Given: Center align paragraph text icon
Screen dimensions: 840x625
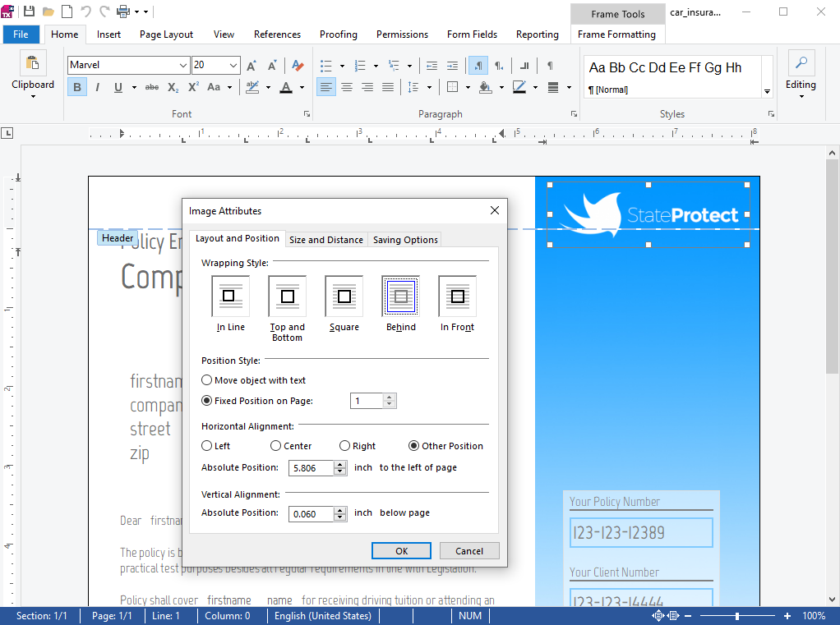Looking at the screenshot, I should pyautogui.click(x=347, y=87).
